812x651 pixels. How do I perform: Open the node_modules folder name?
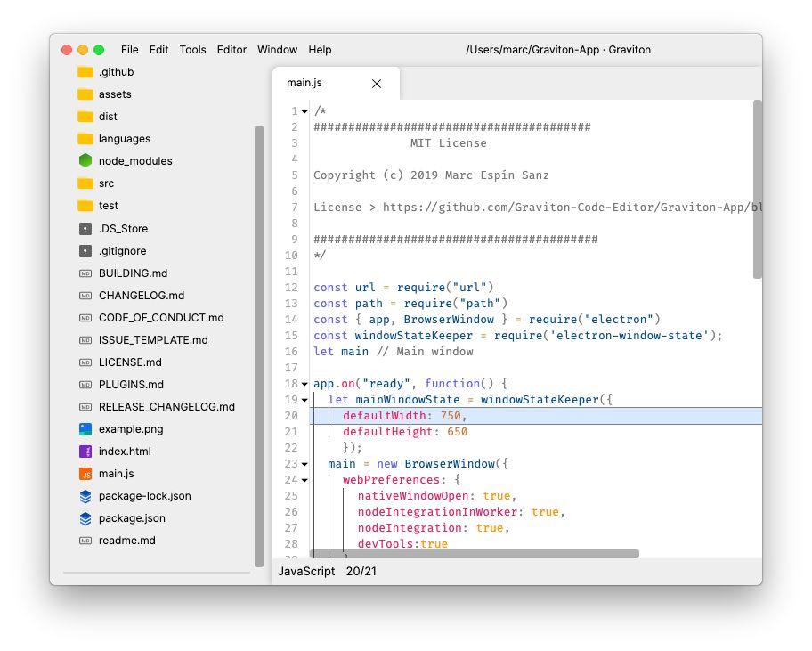click(135, 161)
